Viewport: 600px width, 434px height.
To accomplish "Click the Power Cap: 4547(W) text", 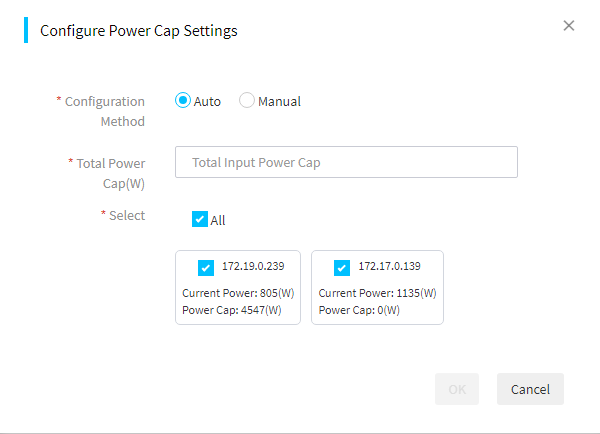I will 232,310.
